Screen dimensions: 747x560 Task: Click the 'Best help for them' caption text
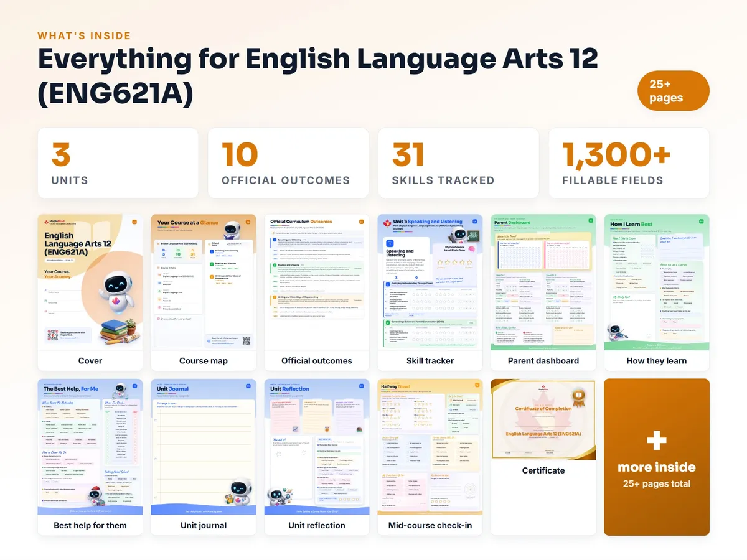point(90,525)
